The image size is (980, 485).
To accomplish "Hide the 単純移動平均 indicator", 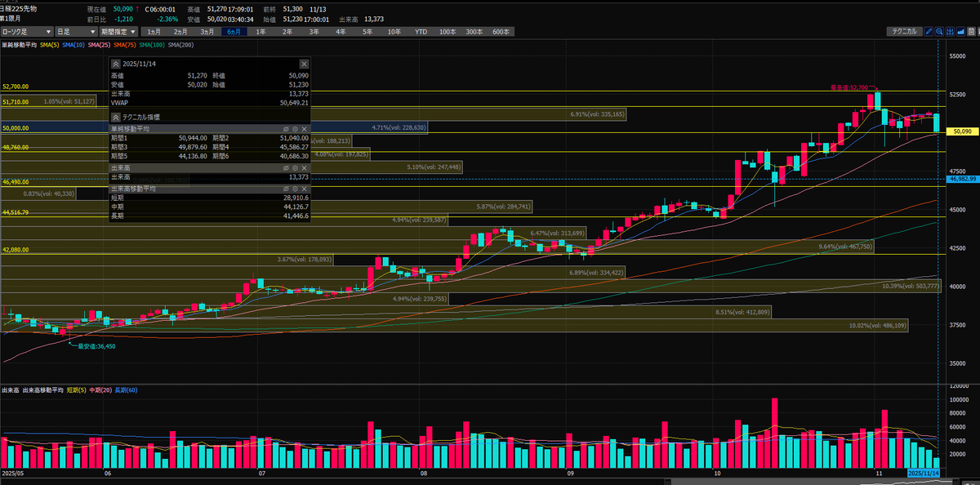I will click(x=286, y=129).
